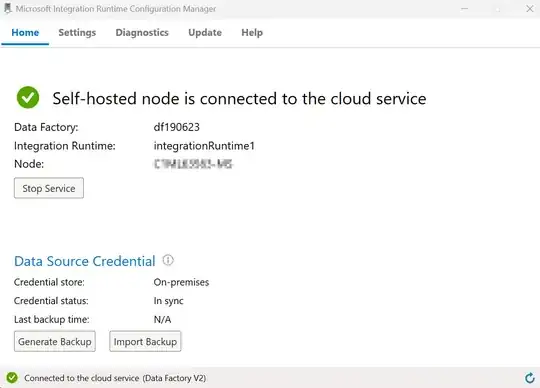Screen dimensions: 540x388
Task: Minimize the Configuration Manager window
Action: (465, 9)
